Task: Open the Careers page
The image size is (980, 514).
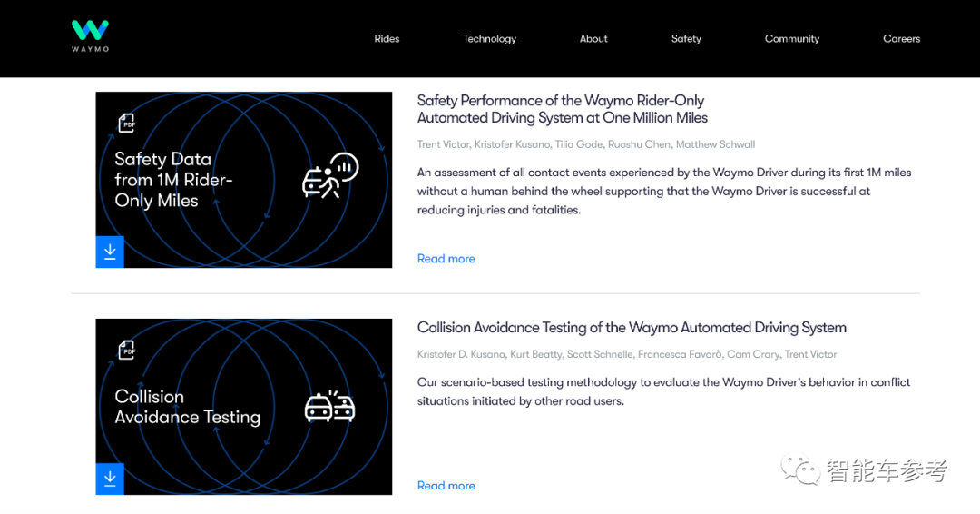Action: (901, 39)
